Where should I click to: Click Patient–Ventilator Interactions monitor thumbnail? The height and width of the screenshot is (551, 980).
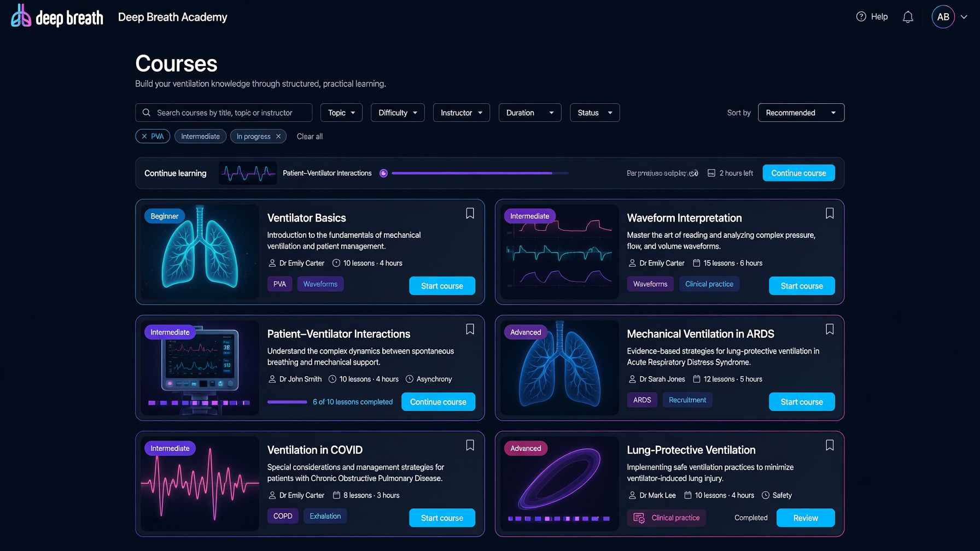point(200,368)
